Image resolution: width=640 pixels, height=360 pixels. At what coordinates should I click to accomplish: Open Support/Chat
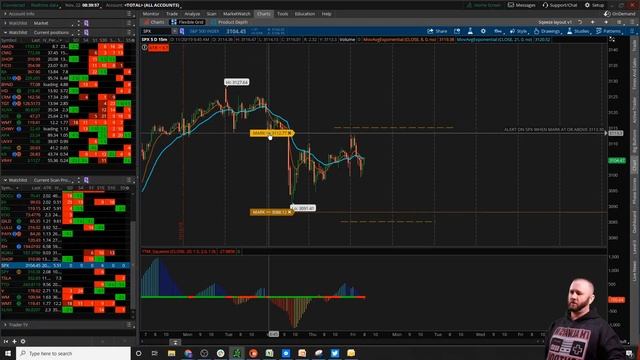[560, 5]
